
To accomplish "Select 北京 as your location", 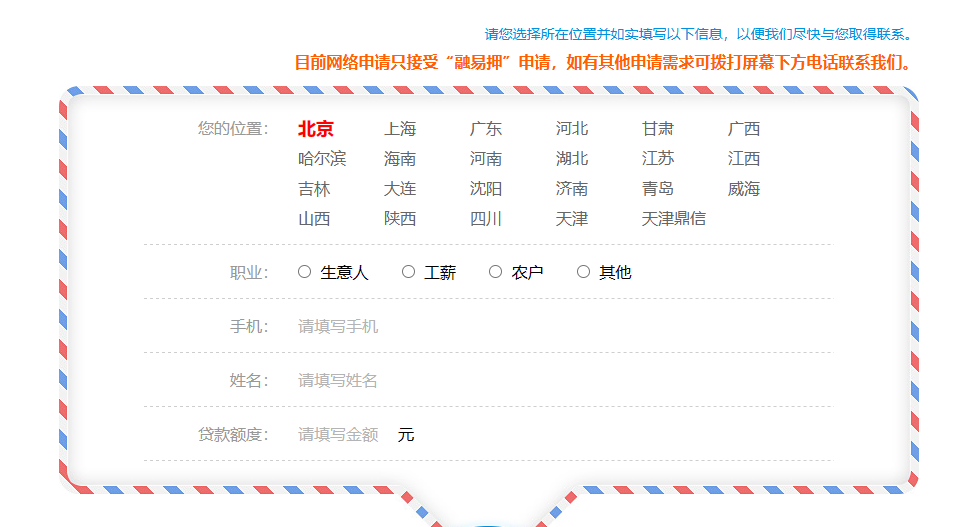I will coord(315,129).
